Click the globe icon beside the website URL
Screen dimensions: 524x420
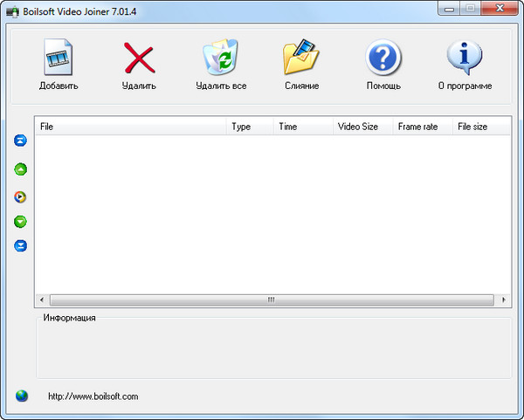pos(22,396)
